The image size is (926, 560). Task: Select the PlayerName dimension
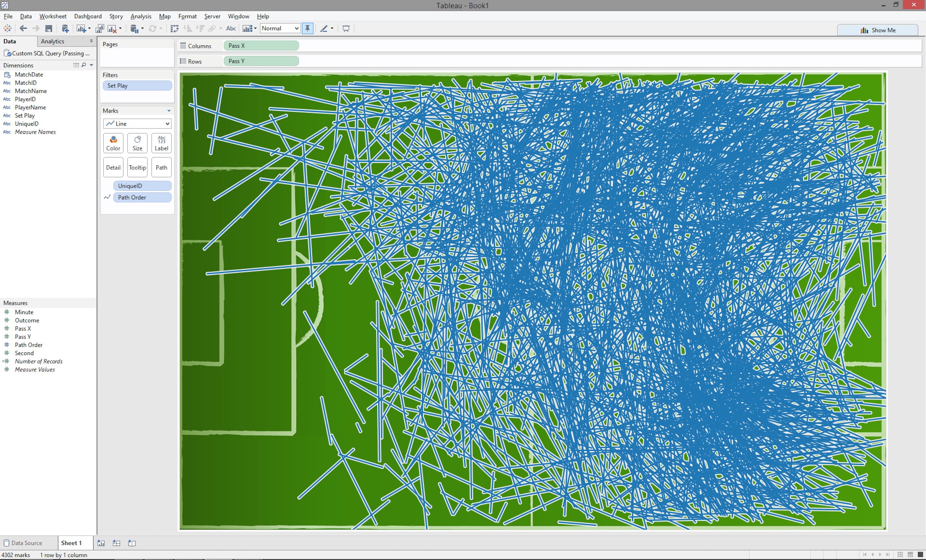pyautogui.click(x=30, y=107)
